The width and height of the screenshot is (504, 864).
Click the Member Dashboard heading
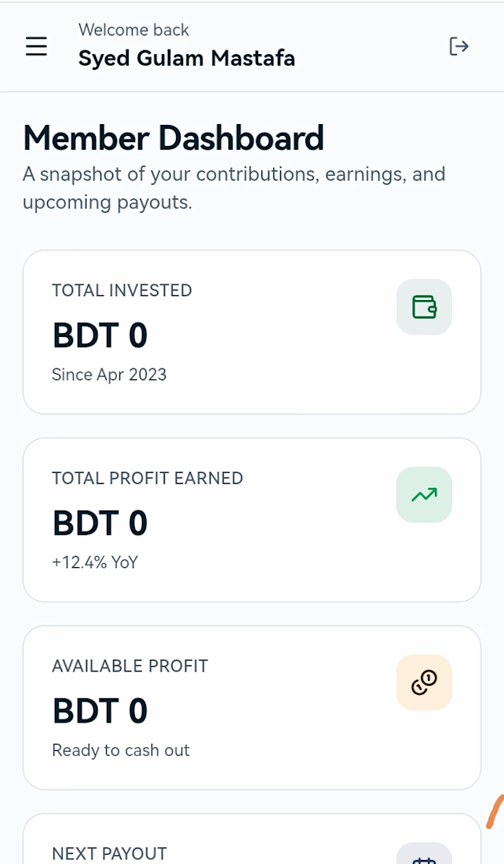pyautogui.click(x=173, y=137)
